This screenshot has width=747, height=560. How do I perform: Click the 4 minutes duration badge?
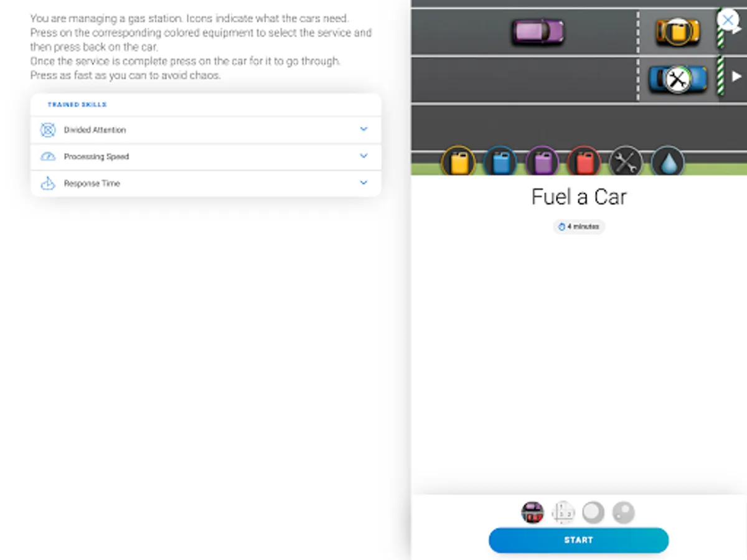point(579,226)
